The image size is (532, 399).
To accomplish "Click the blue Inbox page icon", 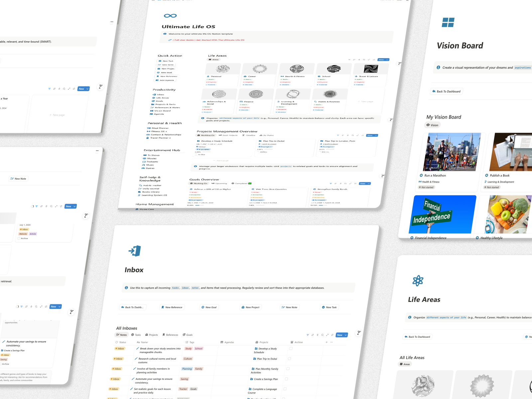I will click(x=135, y=251).
